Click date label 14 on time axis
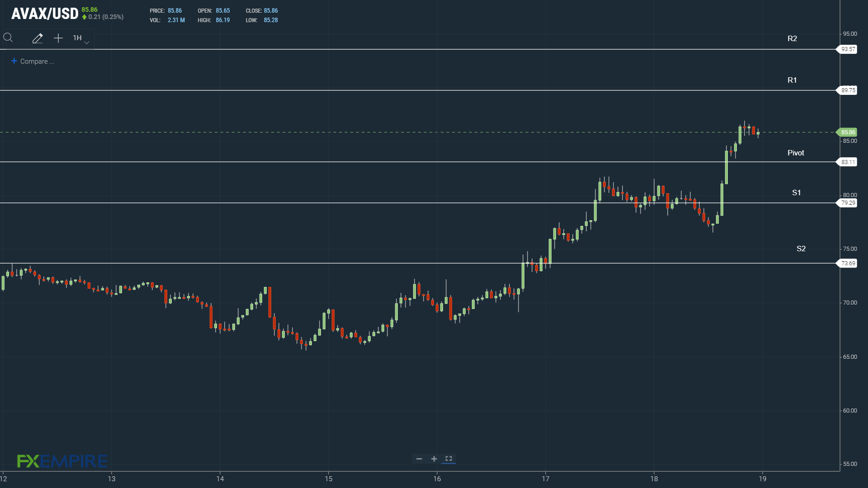 point(220,479)
